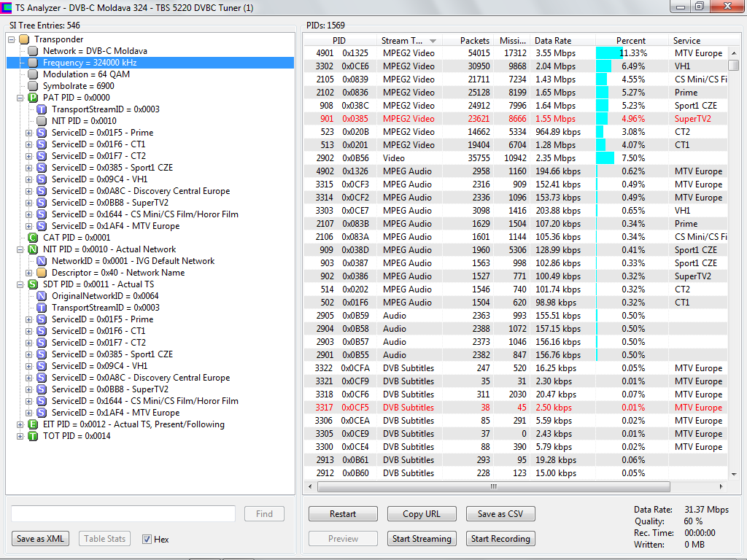Click the TS Analyzer title bar app icon
The width and height of the screenshot is (747, 560).
pos(6,7)
